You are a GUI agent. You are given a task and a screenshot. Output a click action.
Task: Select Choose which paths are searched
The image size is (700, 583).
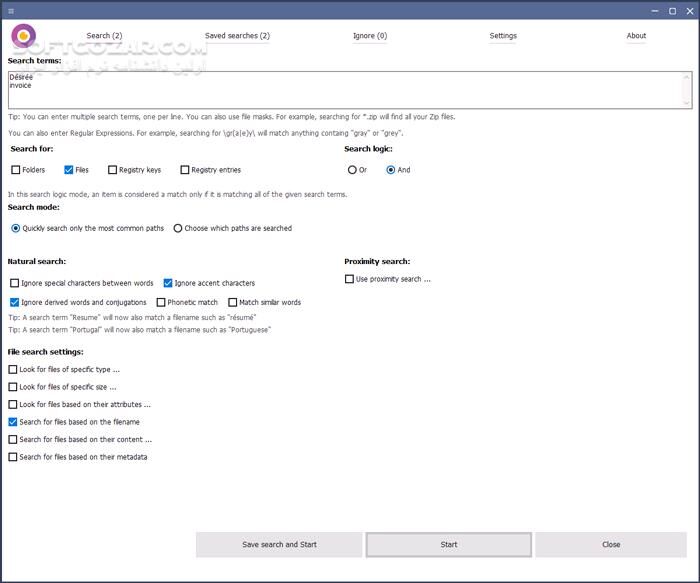click(178, 228)
